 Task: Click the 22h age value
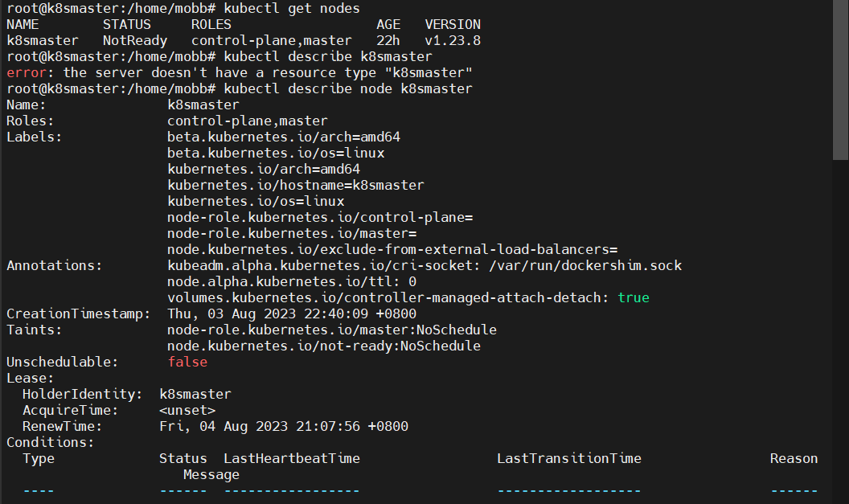coord(388,40)
